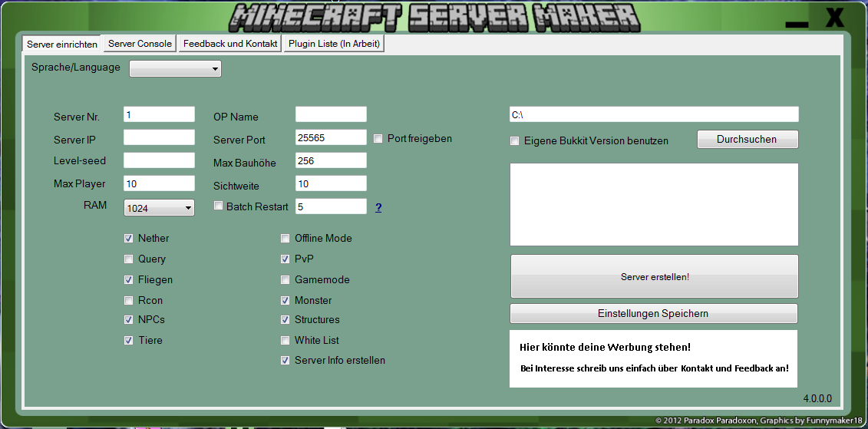Enable Offline Mode checkbox
The height and width of the screenshot is (429, 868).
pyautogui.click(x=285, y=239)
